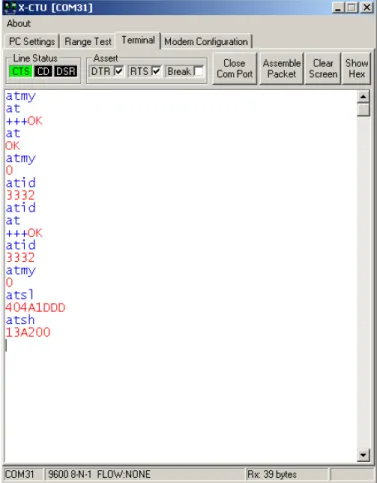Open the About menu
377x483 pixels.
click(x=19, y=24)
